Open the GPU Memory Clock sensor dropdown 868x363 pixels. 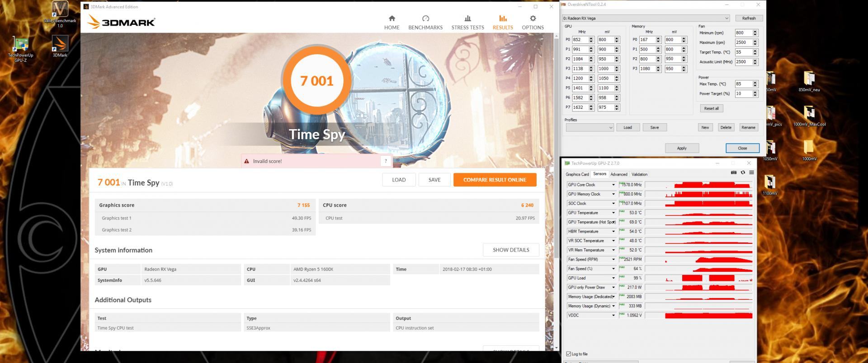(613, 194)
